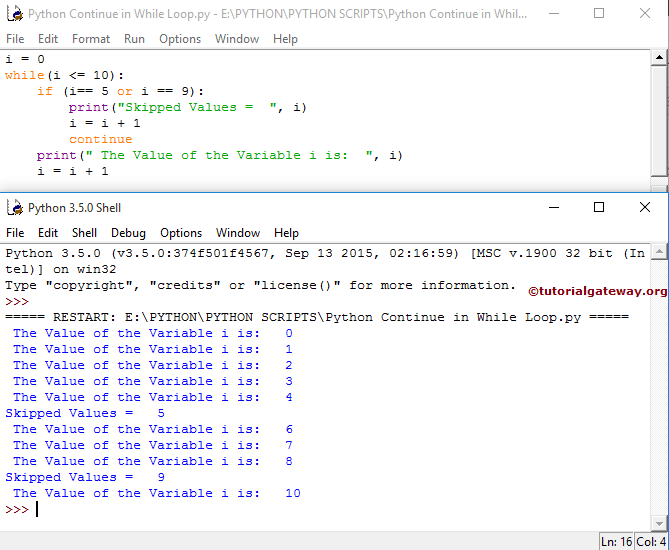Click shell scrollbar down arrow

pos(659,523)
